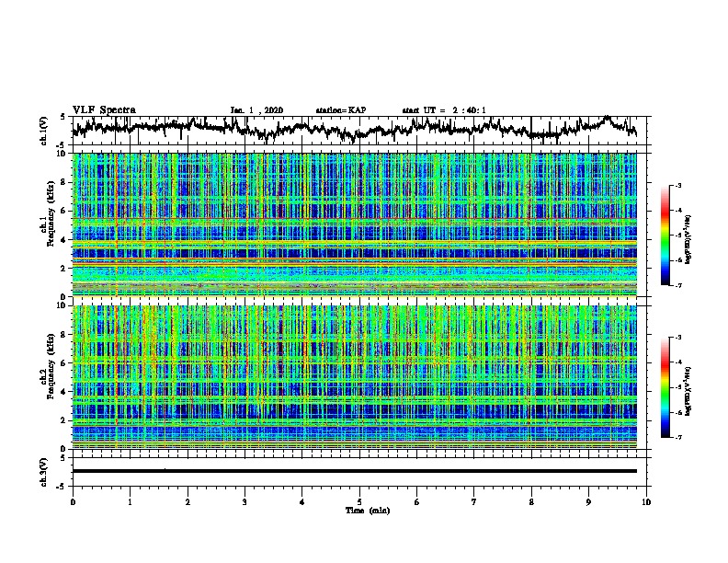Click the "-5" tick on ch.3(V) axis

coord(62,487)
